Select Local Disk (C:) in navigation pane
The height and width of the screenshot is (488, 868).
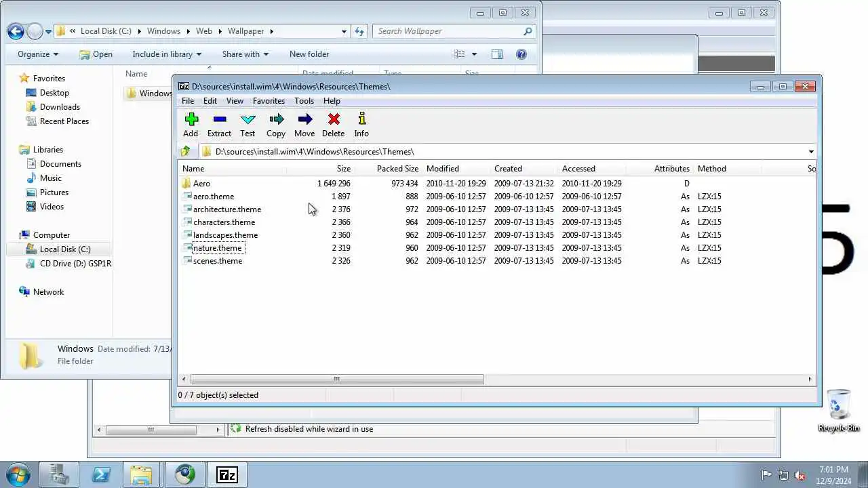click(x=65, y=249)
